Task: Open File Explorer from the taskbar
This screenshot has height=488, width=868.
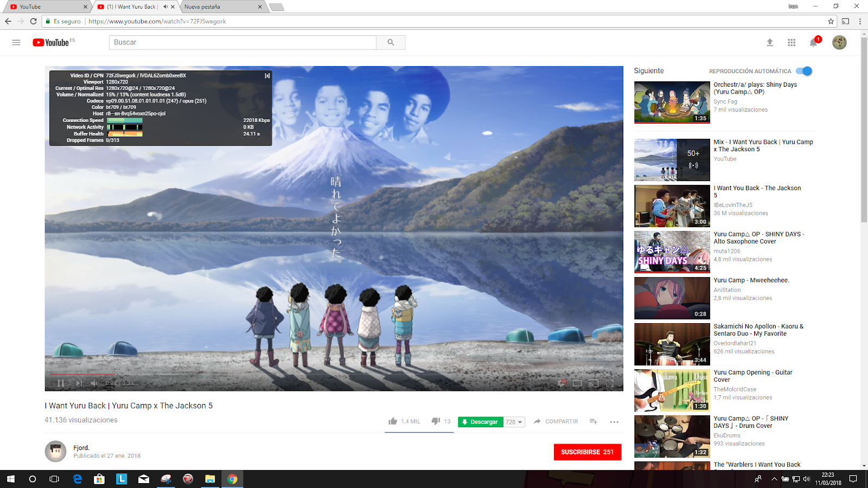Action: (x=210, y=479)
